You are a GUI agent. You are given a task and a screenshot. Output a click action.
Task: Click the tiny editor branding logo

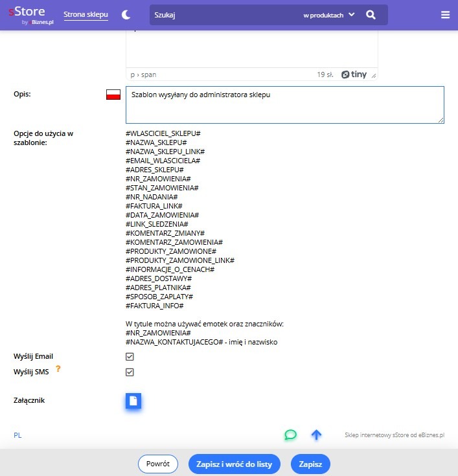[354, 74]
